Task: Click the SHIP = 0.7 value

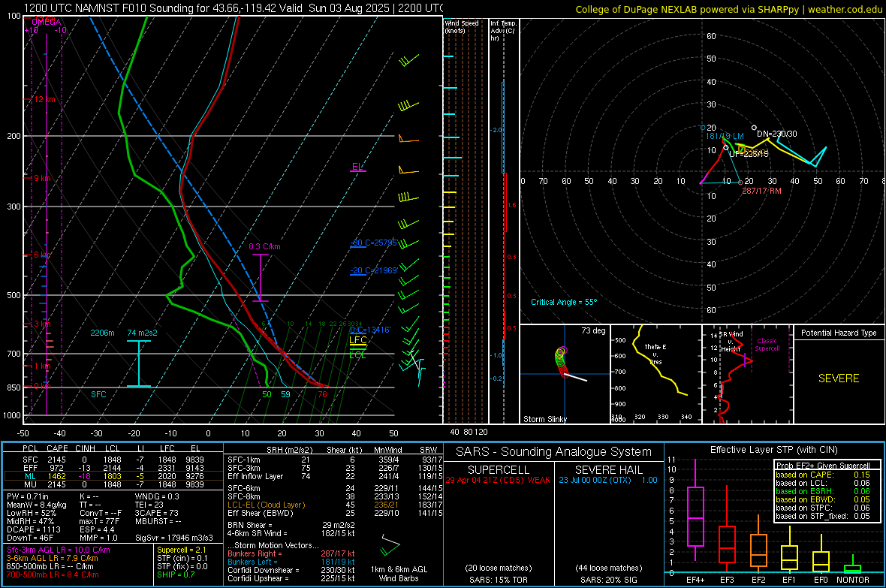Action: pos(175,574)
